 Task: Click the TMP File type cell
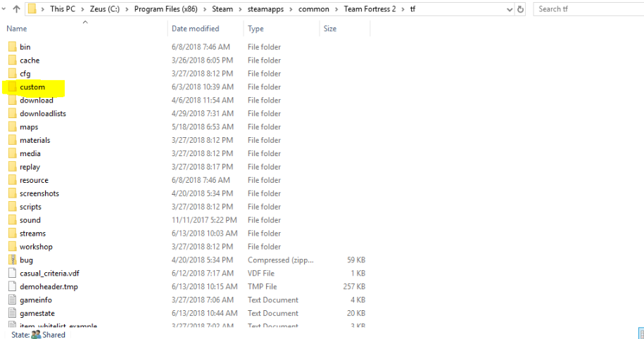[x=262, y=286]
